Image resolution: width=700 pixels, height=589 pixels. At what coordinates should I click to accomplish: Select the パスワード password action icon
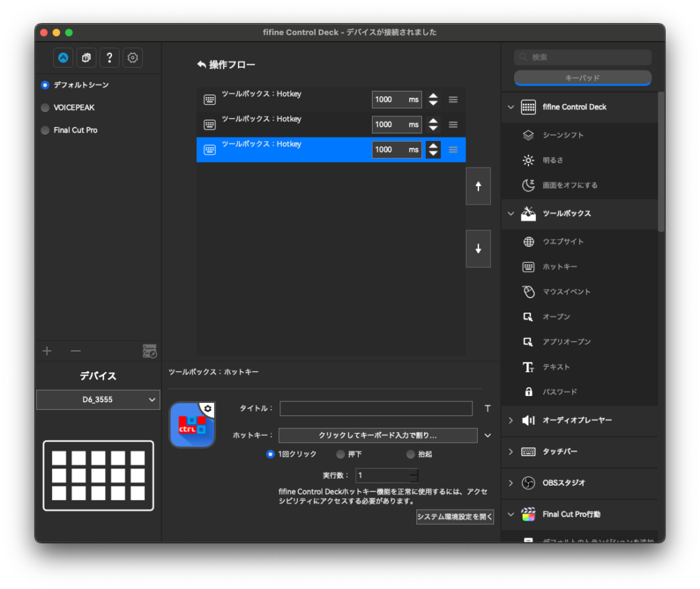(528, 391)
